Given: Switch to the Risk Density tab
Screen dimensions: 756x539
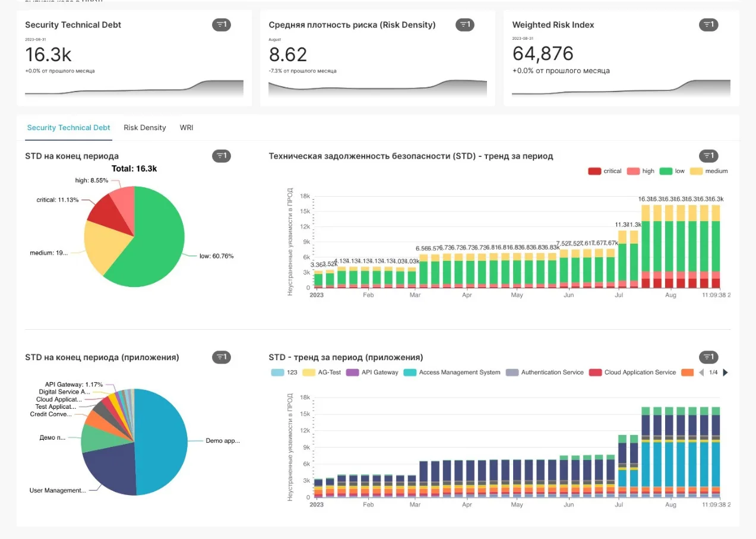Looking at the screenshot, I should (145, 128).
